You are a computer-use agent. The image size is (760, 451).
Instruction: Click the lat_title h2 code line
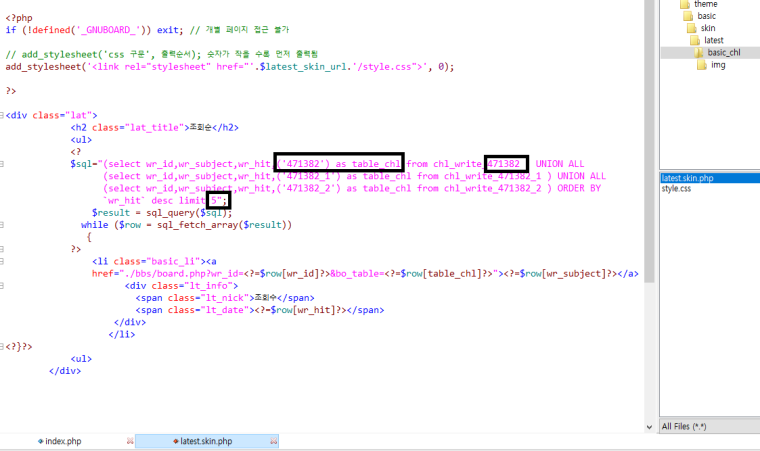click(x=155, y=128)
